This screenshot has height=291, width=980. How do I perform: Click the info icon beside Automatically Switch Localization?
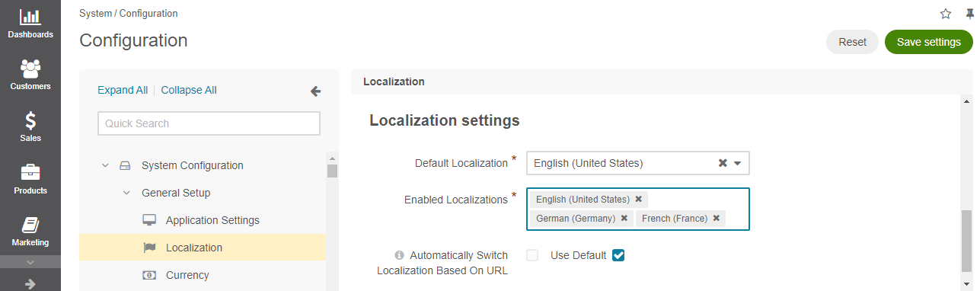click(399, 255)
